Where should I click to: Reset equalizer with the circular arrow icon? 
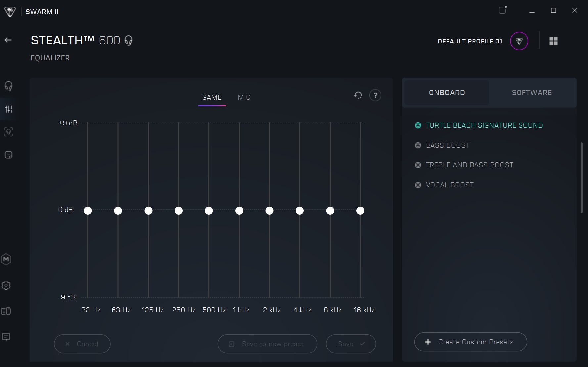click(x=358, y=95)
